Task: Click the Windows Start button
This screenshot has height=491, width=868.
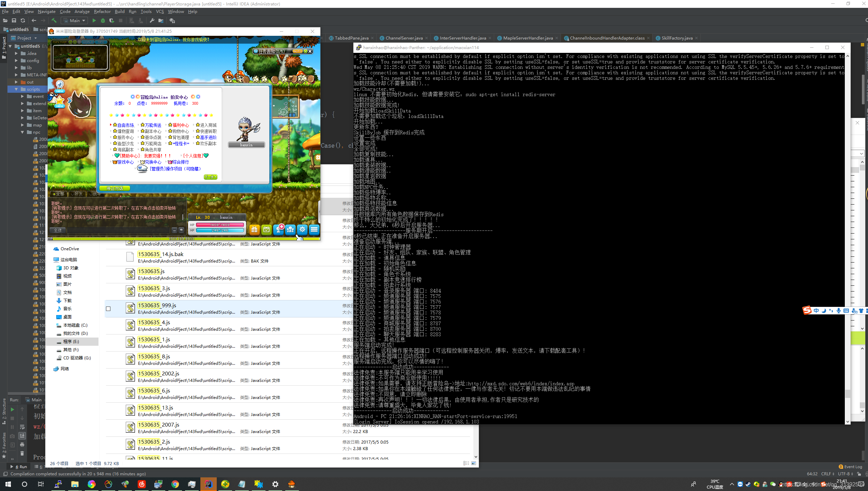Action: (8, 484)
